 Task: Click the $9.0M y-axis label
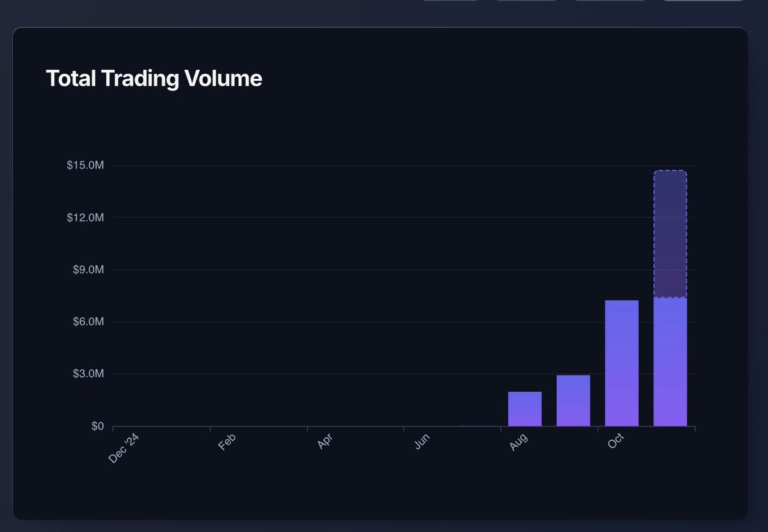tap(88, 270)
